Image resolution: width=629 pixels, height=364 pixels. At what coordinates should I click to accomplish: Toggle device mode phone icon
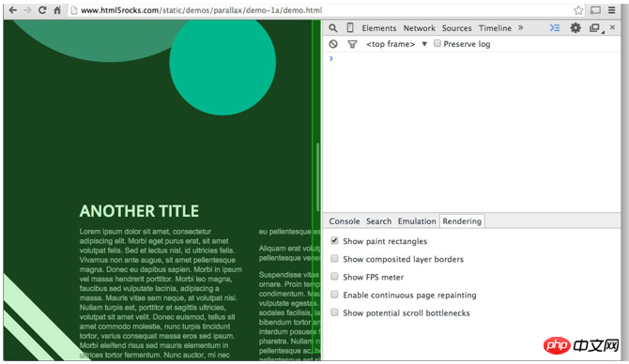coord(350,27)
